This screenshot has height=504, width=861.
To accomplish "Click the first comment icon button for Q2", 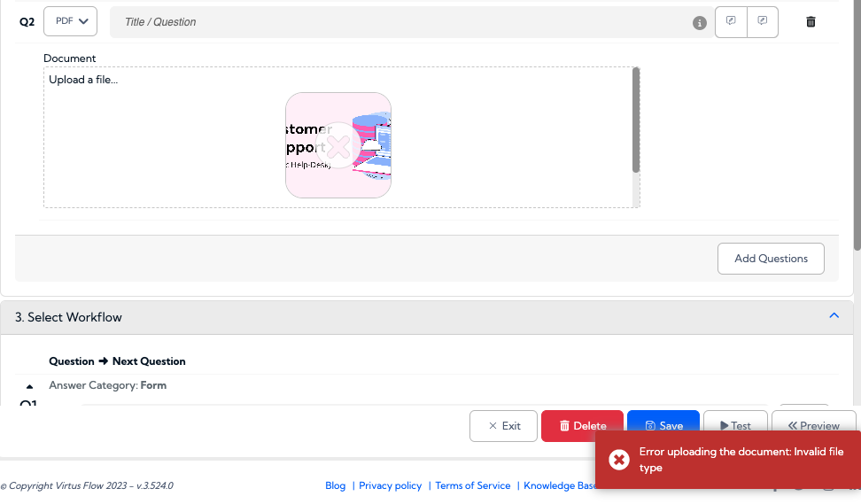I will click(731, 22).
